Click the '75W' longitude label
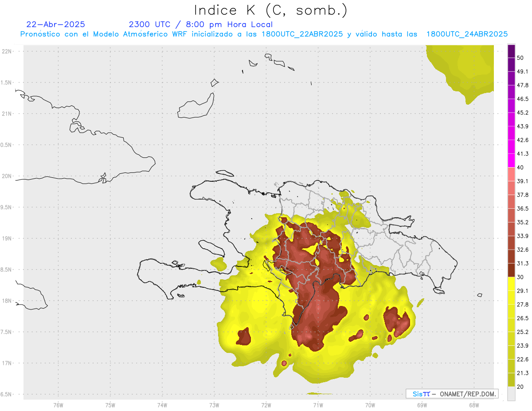The width and height of the screenshot is (532, 411). (x=110, y=405)
